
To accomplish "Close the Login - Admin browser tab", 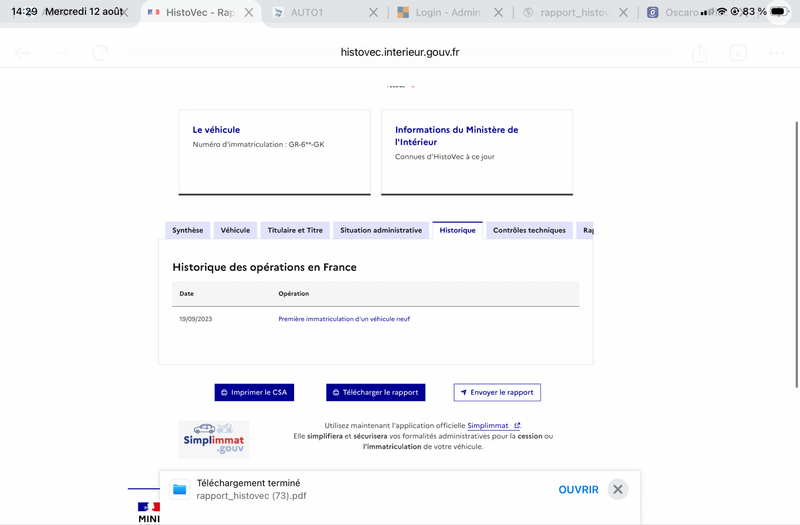I will click(x=498, y=13).
